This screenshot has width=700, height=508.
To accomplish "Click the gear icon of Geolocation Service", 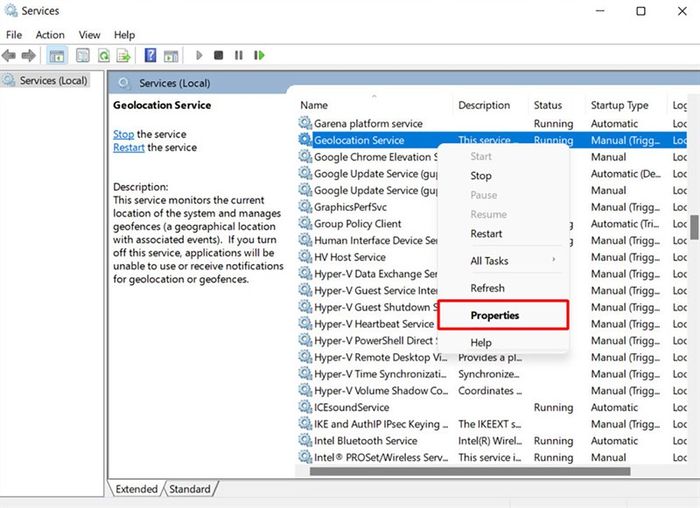I will point(305,140).
